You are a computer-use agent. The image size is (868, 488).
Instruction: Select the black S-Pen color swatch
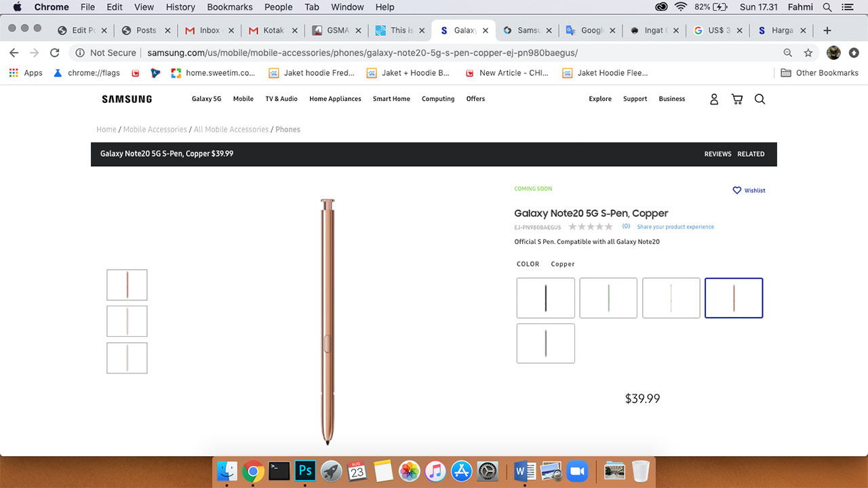click(545, 298)
